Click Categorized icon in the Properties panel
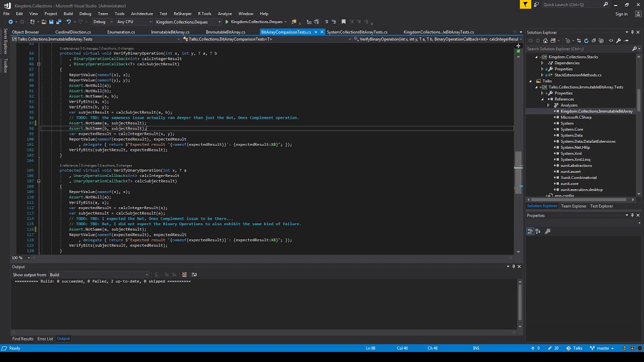This screenshot has width=644, height=362. (x=530, y=231)
